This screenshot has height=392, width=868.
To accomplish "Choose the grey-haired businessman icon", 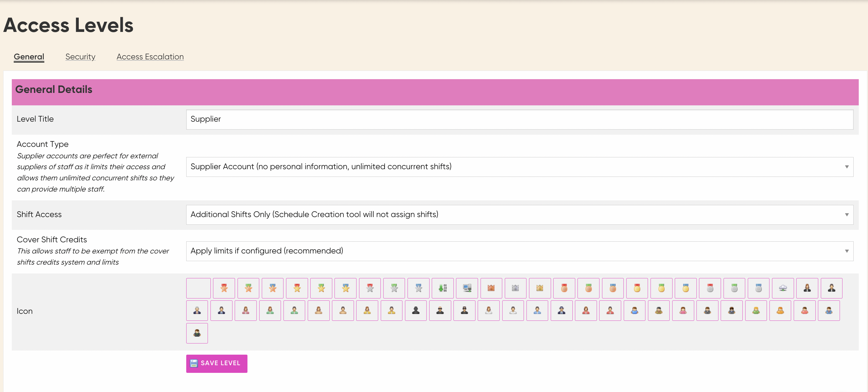I will pyautogui.click(x=197, y=311).
